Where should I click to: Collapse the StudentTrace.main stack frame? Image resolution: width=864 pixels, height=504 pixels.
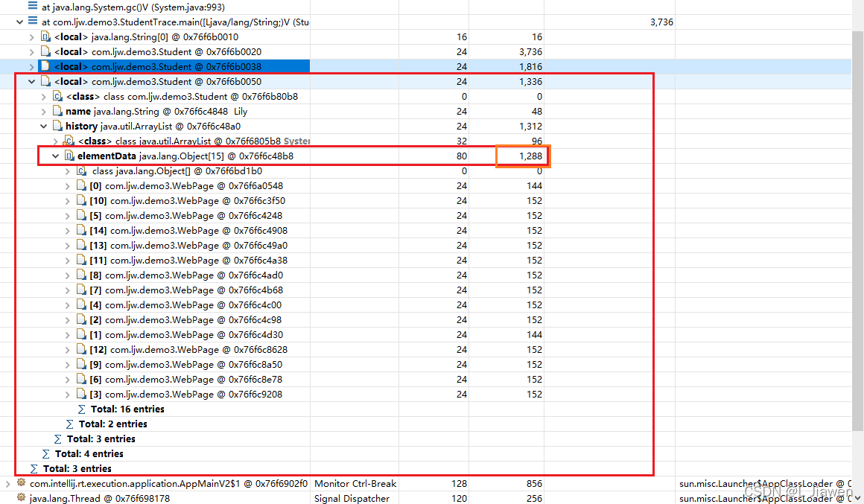pos(20,22)
